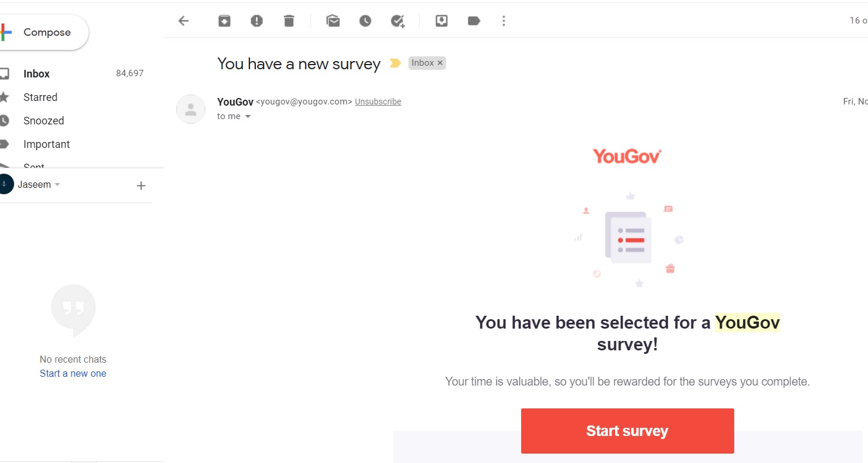
Task: Click the Compose button
Action: 46,33
